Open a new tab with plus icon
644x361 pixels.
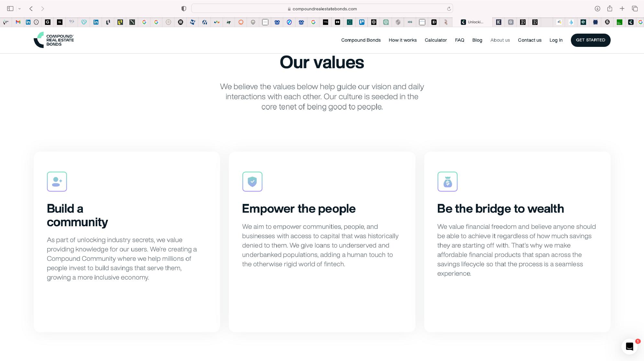click(x=622, y=9)
